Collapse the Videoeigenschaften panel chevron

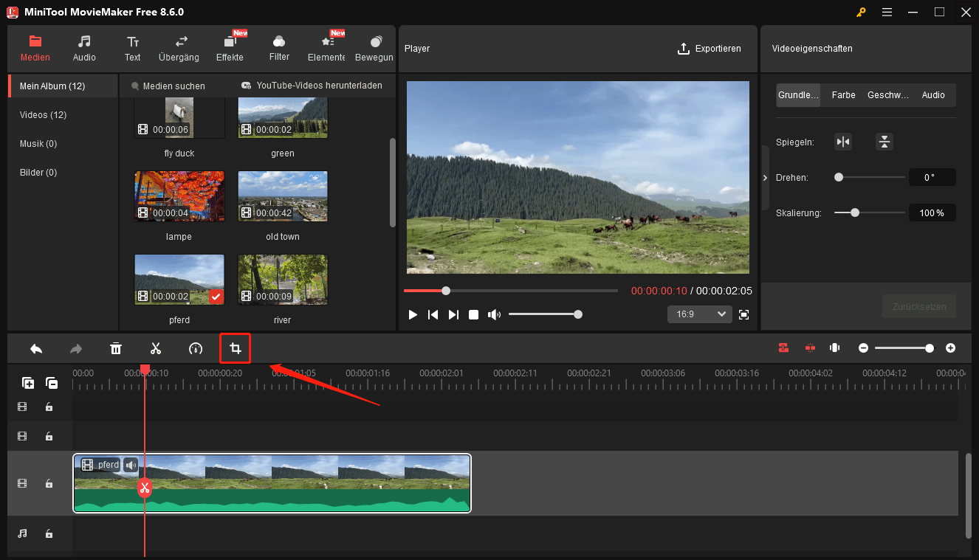pyautogui.click(x=765, y=178)
